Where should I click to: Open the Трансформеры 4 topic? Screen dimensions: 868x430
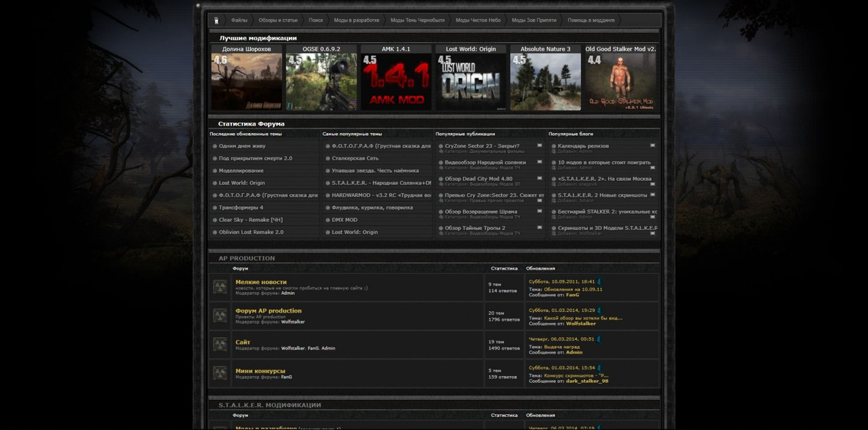tap(241, 208)
